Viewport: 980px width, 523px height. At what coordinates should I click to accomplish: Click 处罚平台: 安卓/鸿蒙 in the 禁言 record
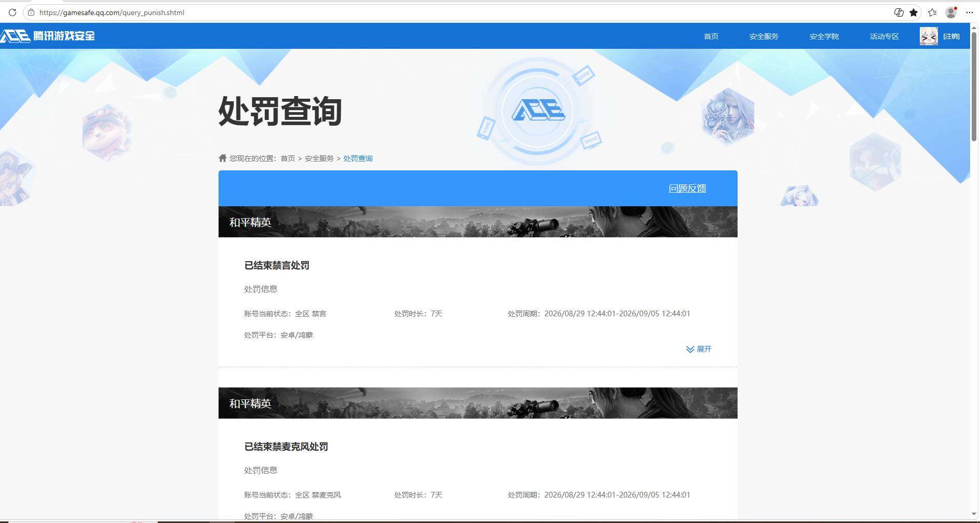click(278, 335)
